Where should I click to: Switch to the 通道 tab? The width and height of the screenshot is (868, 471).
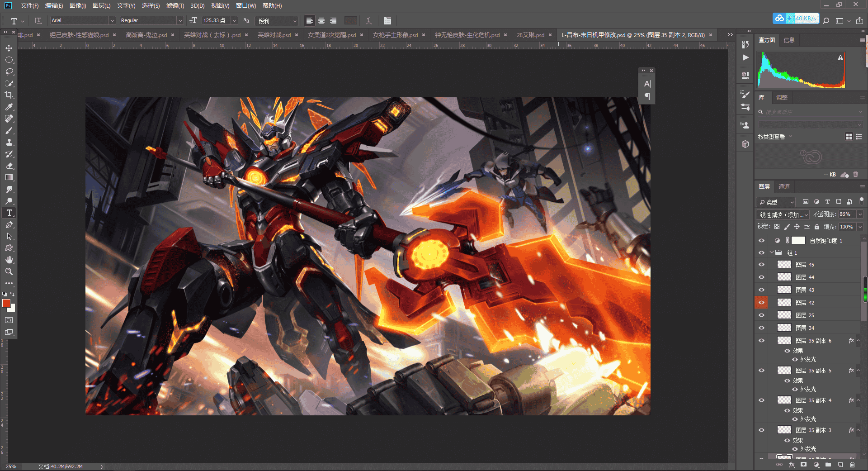pos(784,186)
